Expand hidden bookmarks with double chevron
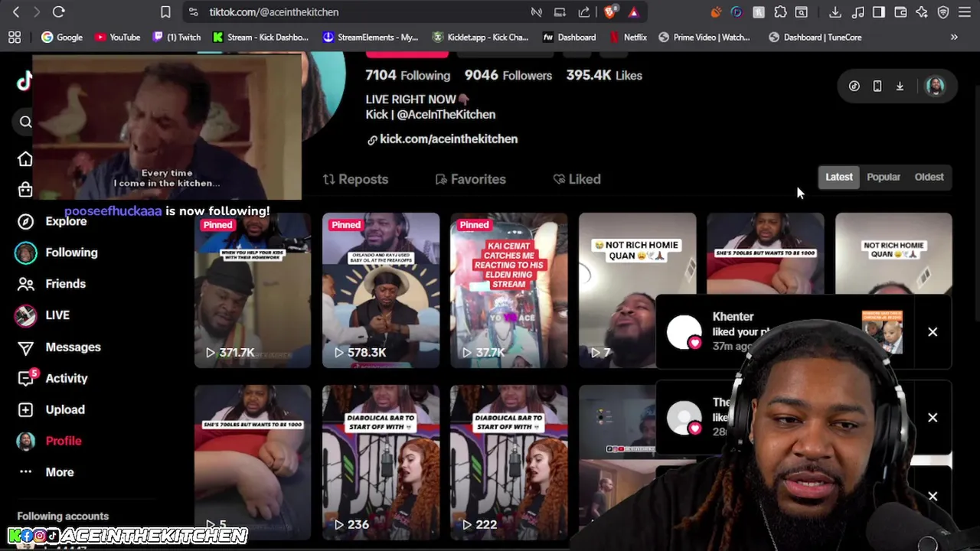Viewport: 980px width, 551px height. pyautogui.click(x=954, y=37)
